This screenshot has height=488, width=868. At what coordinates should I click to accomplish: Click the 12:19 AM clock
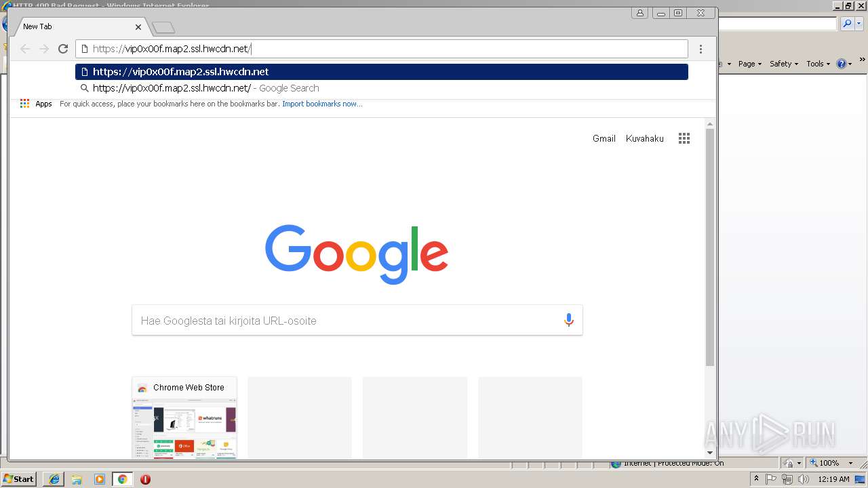833,479
